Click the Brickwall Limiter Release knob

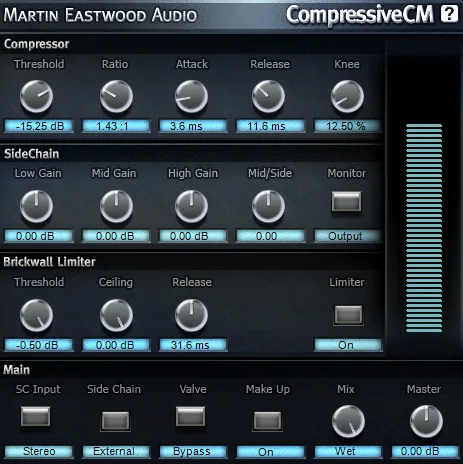coord(191,315)
